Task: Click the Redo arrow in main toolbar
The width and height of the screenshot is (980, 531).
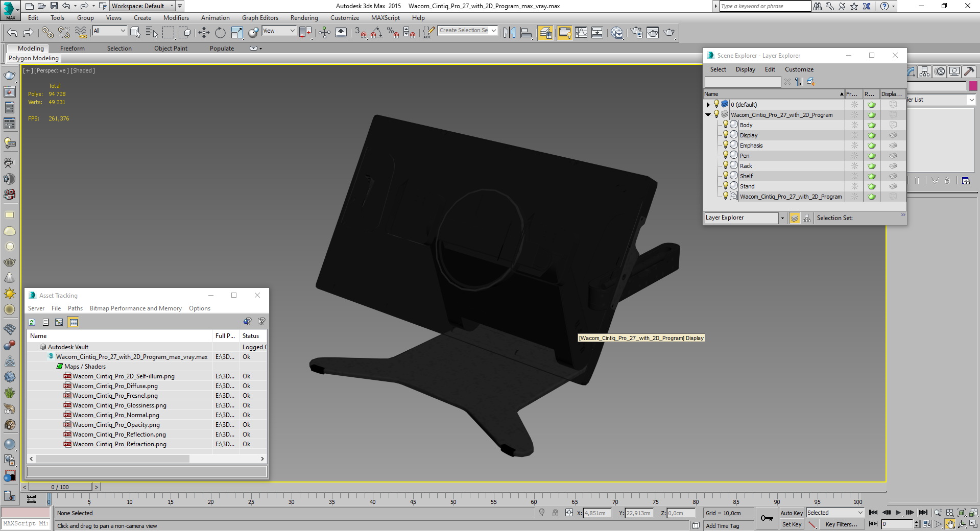Action: tap(29, 33)
